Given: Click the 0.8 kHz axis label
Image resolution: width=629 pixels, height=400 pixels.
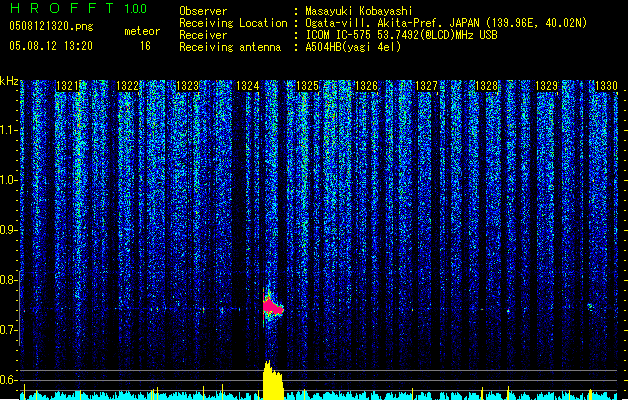Looking at the screenshot, I should pyautogui.click(x=9, y=280).
